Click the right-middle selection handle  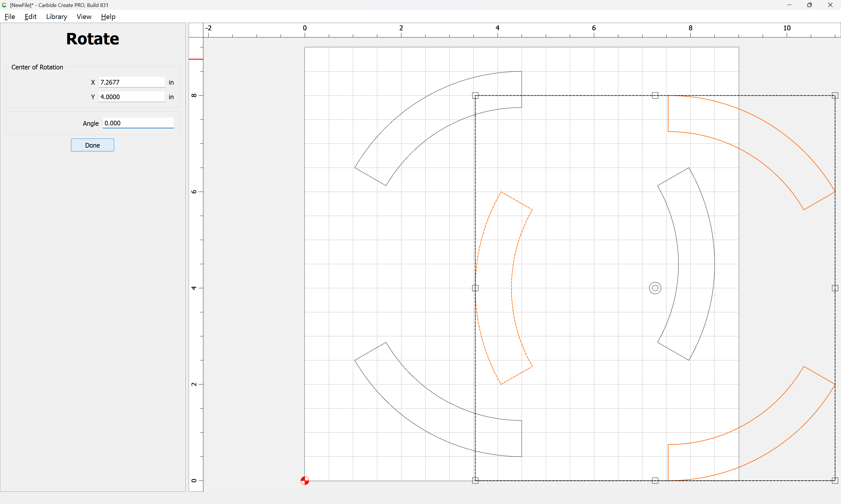pos(835,288)
